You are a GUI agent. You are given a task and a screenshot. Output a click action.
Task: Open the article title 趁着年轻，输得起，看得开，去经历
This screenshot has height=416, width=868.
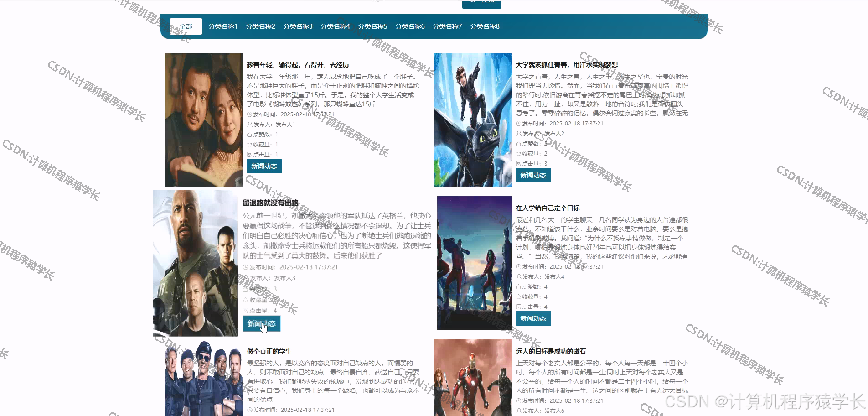pos(298,65)
